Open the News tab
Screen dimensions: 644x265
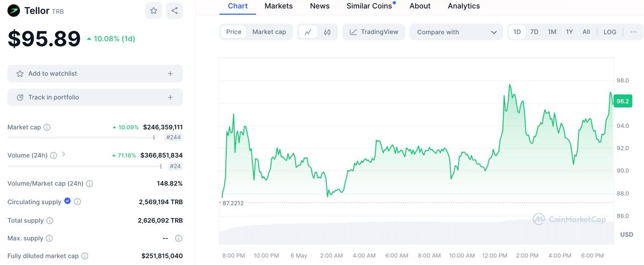tap(319, 6)
